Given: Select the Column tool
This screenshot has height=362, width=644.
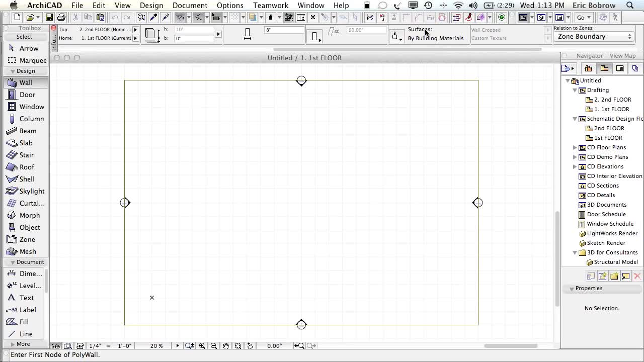Looking at the screenshot, I should (x=26, y=119).
